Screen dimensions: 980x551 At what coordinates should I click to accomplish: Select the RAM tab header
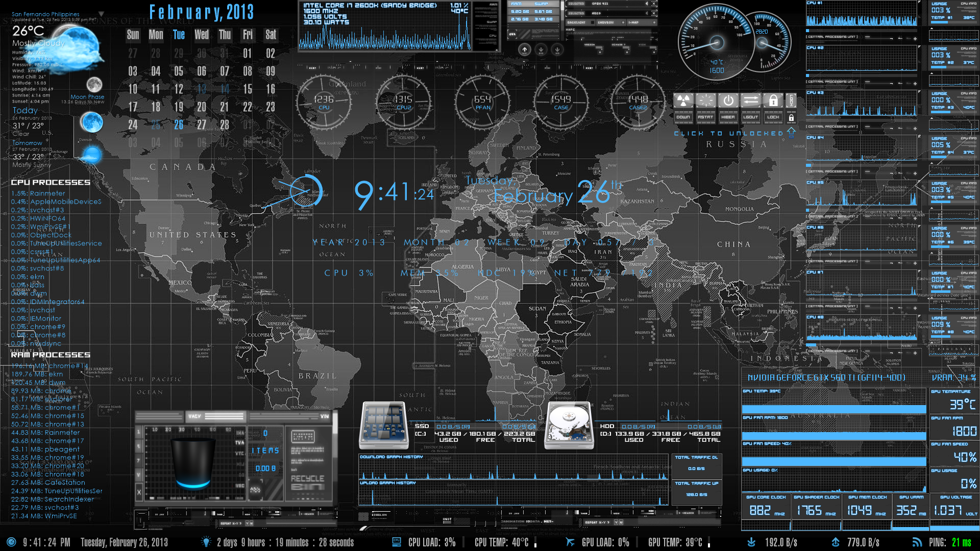516,4
